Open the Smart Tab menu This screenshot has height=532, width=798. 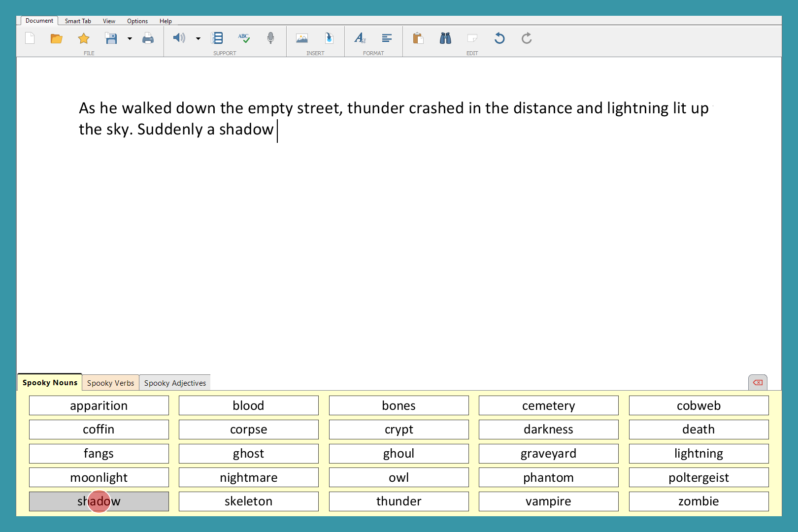point(78,21)
